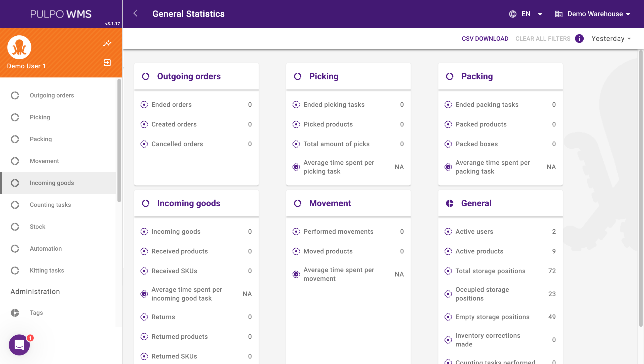Screen dimensions: 644x364
Task: Click CLEAR ALL FILTERS button
Action: [543, 39]
